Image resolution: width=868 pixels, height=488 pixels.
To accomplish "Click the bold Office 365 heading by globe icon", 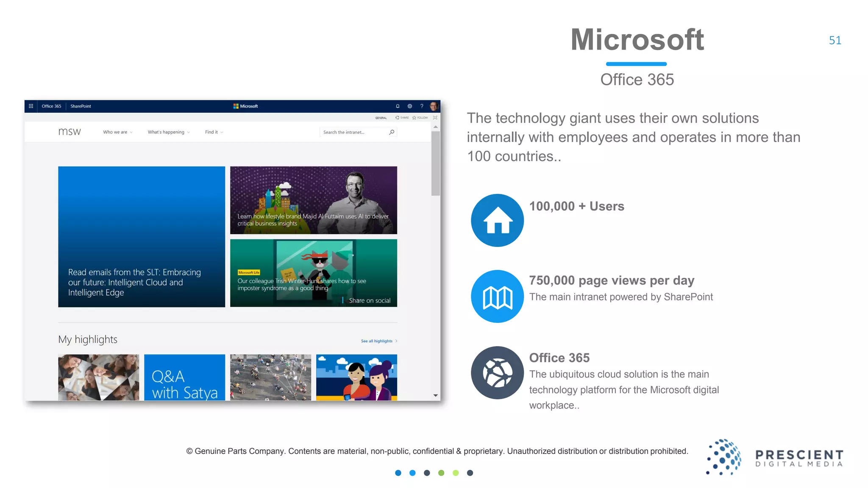I will click(x=559, y=358).
